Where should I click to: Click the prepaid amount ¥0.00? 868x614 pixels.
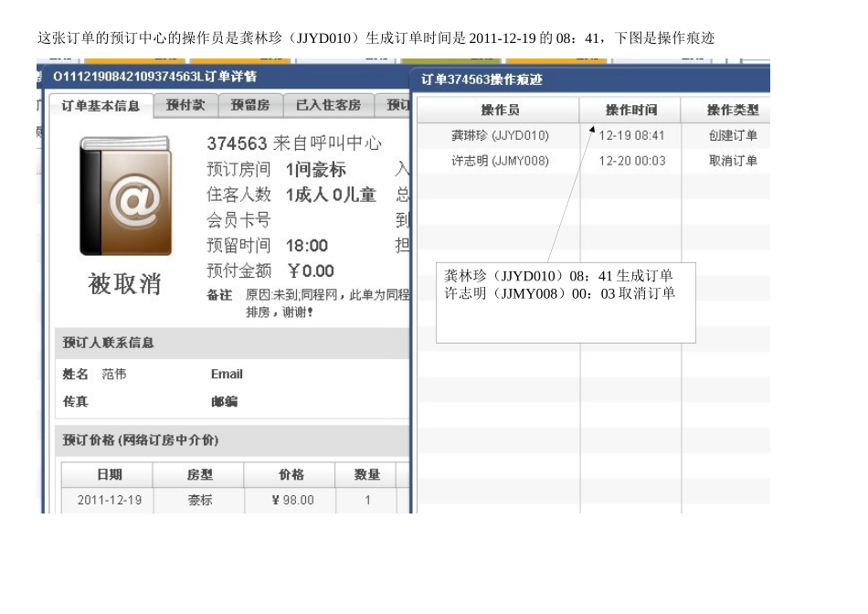(x=311, y=270)
